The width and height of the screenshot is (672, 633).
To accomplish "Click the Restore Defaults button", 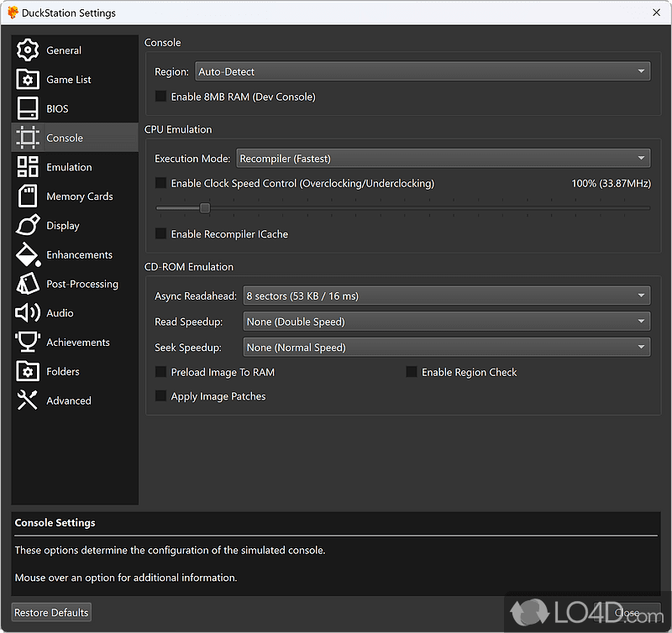I will coord(50,612).
